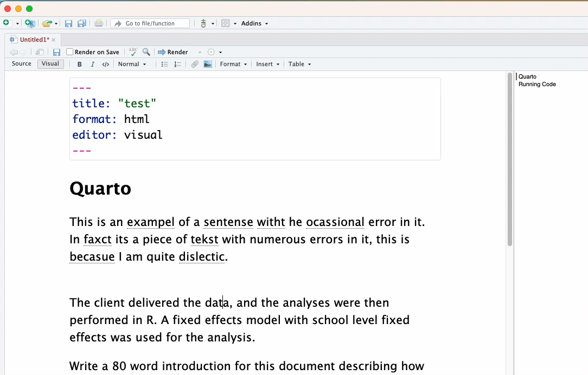This screenshot has height=375, width=588.
Task: Open the Table menu
Action: [299, 64]
